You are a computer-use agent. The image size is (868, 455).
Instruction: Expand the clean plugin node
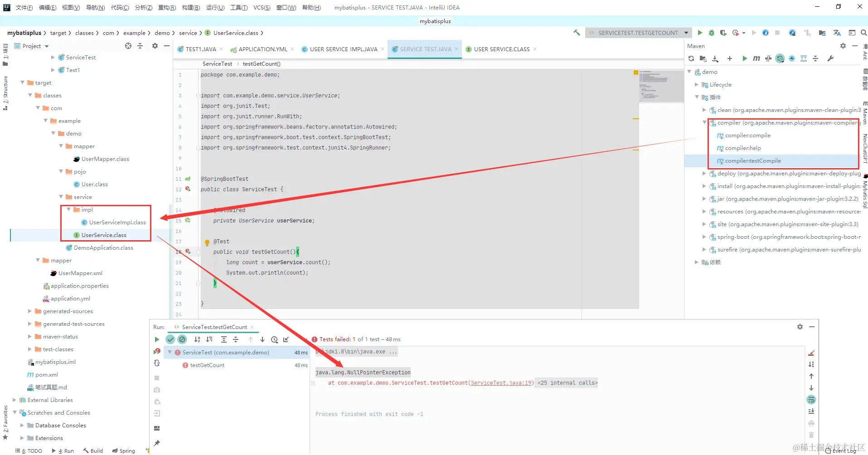704,110
